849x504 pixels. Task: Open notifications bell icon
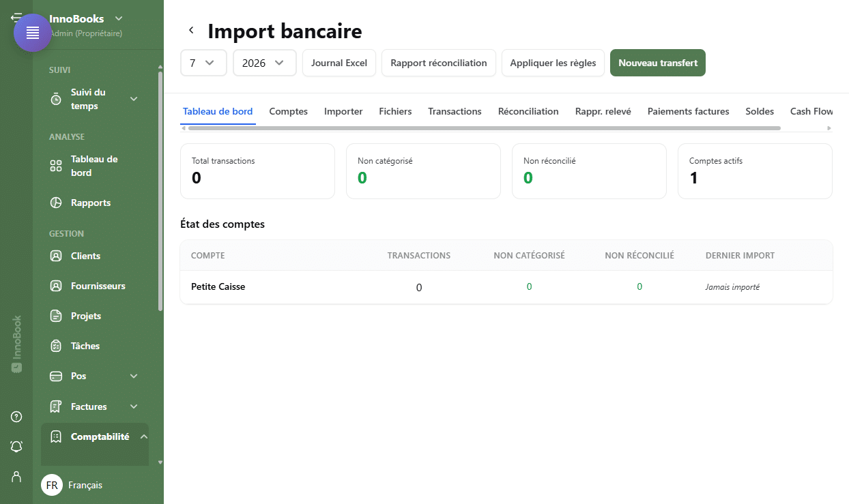[x=16, y=447]
